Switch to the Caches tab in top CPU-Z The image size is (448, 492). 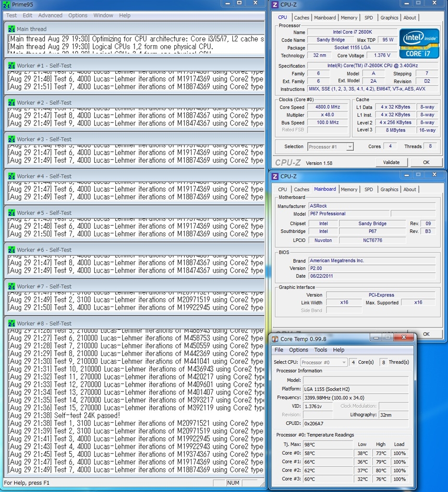(302, 18)
